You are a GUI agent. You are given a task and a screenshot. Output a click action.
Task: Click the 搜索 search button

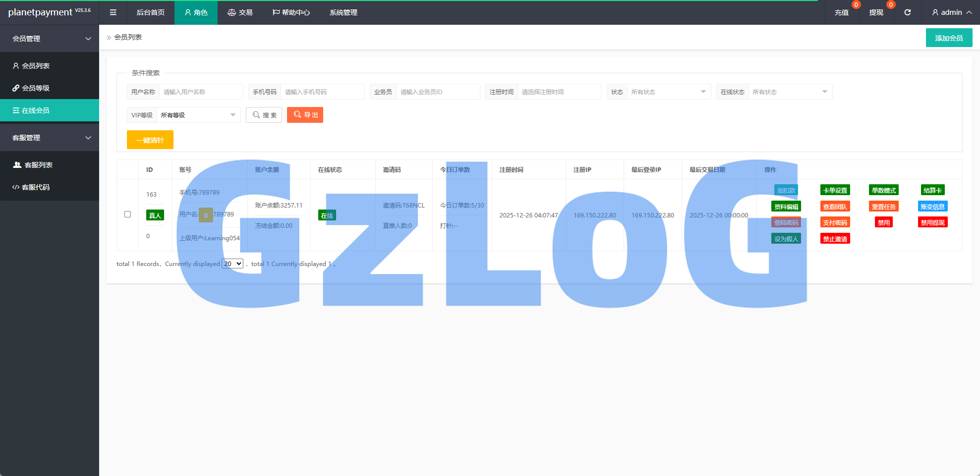(x=264, y=115)
